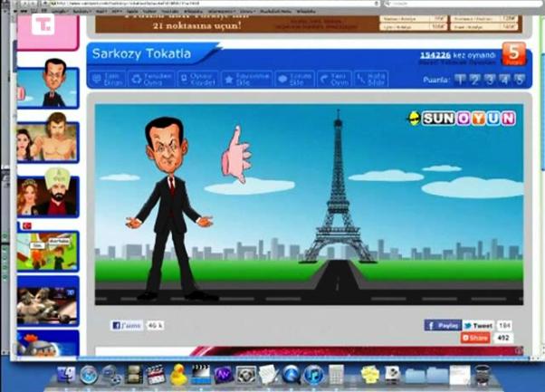
Task: Rate the game 3 points
Action: pyautogui.click(x=490, y=80)
